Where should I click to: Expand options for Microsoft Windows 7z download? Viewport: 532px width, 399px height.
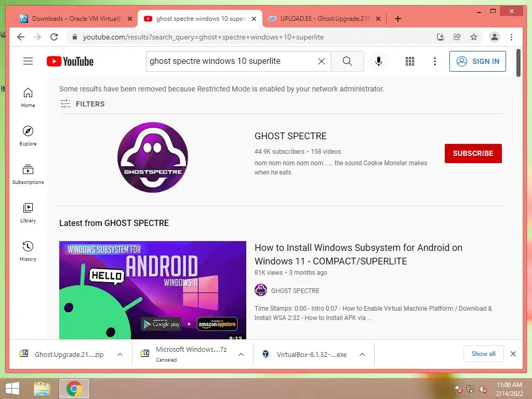pos(241,354)
